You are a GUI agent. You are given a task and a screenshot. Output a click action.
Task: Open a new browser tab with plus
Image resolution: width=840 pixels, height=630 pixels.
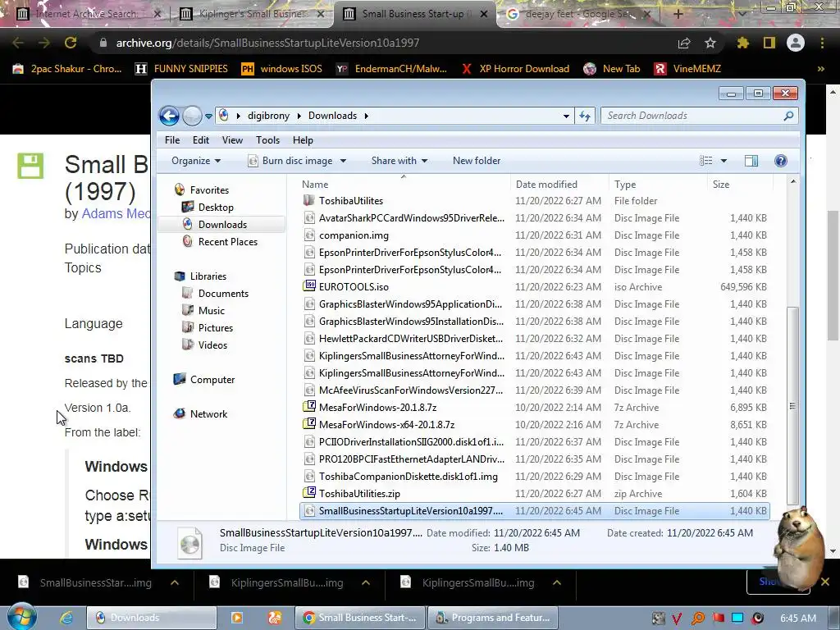tap(678, 14)
